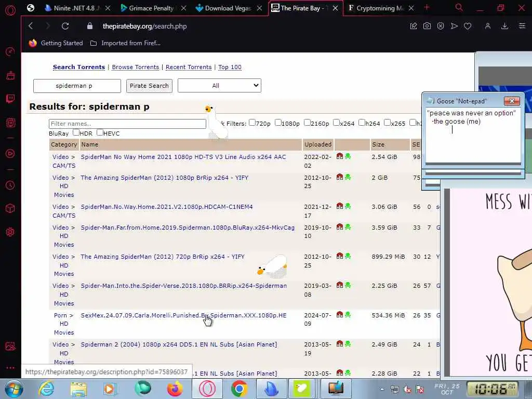
Task: Switch to the Grimace Penalty tab
Action: point(151,8)
